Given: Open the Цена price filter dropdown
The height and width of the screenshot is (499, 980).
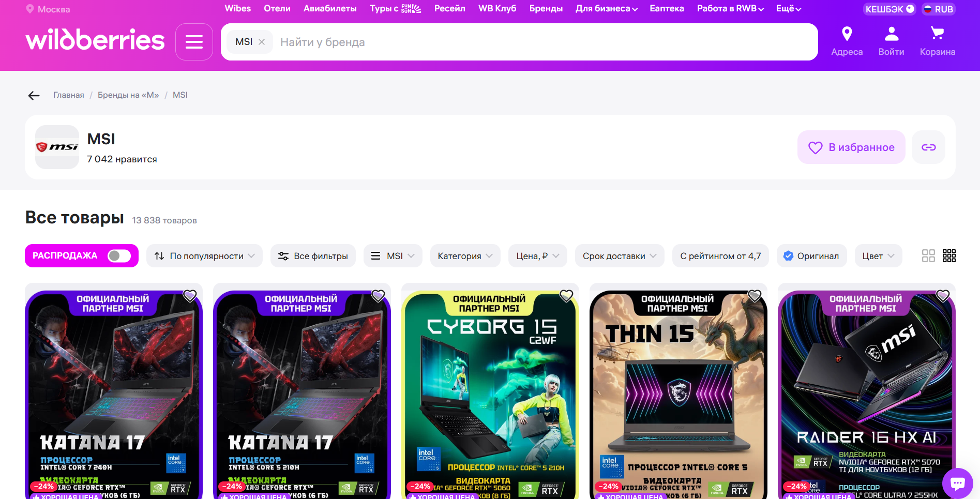Looking at the screenshot, I should 538,256.
